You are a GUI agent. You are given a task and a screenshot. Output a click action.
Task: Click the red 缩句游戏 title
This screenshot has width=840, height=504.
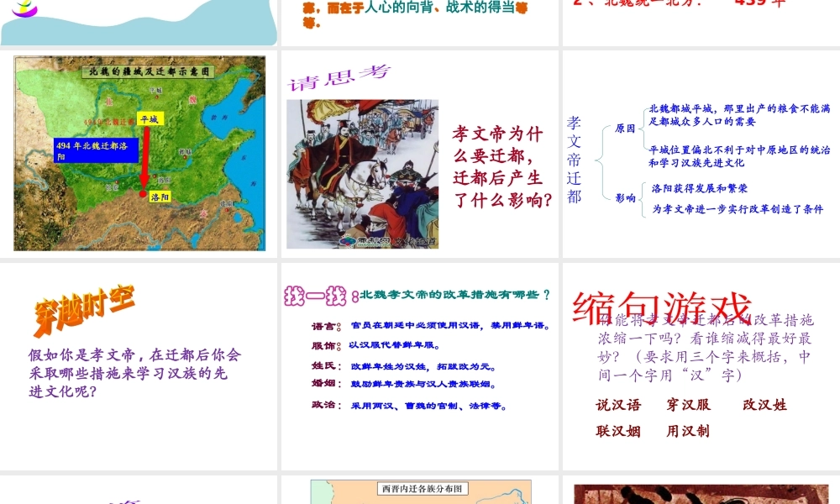pos(662,308)
